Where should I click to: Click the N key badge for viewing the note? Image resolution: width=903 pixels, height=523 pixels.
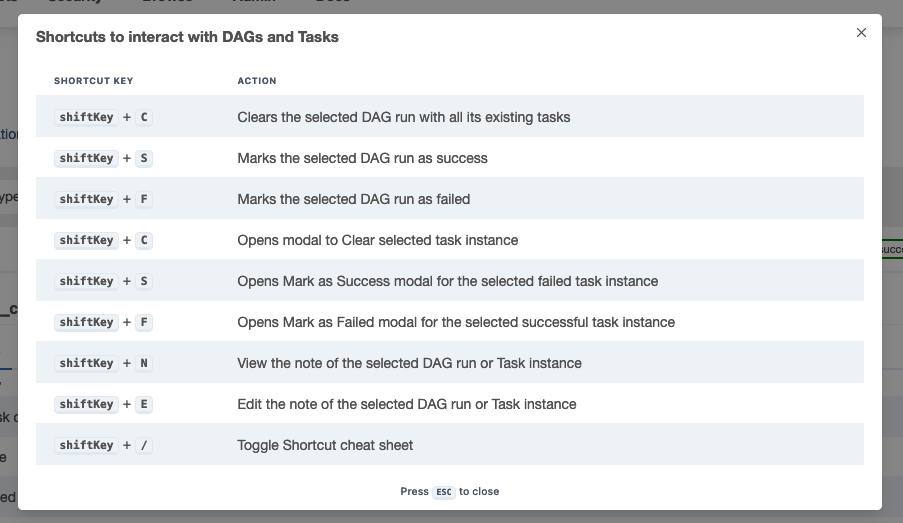tap(144, 363)
